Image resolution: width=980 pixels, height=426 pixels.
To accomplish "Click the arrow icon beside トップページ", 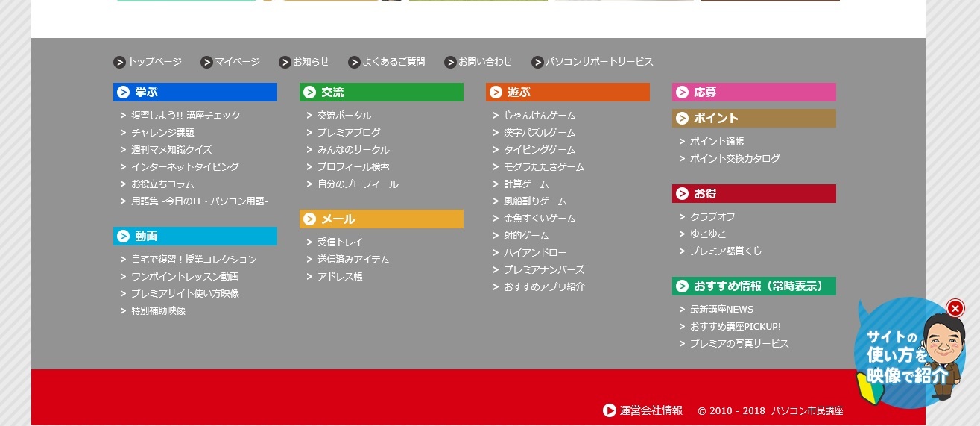I will click(119, 62).
